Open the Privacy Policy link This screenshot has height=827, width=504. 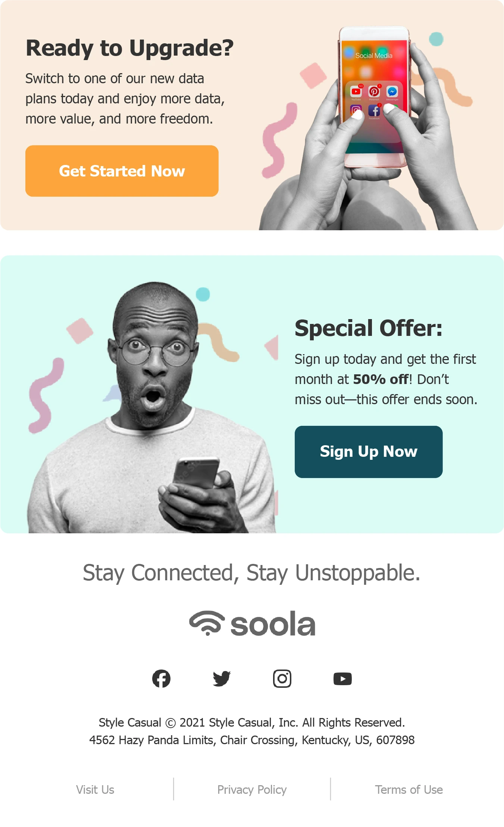click(252, 790)
